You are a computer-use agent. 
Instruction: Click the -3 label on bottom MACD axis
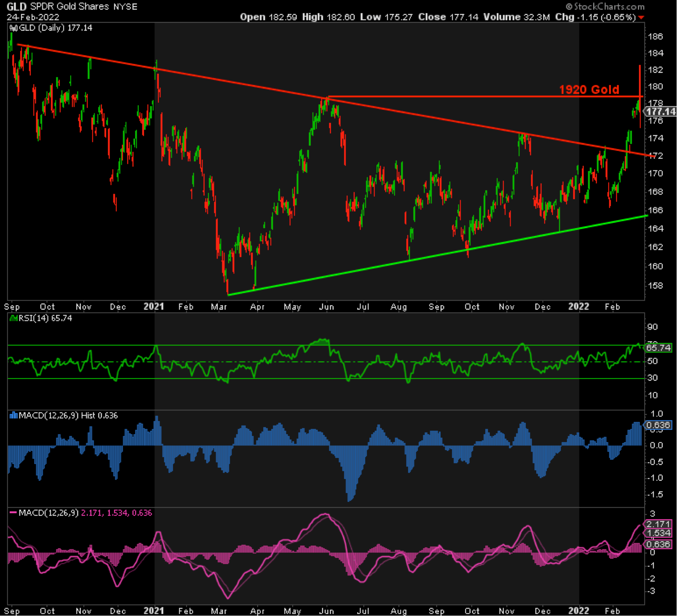(651, 591)
